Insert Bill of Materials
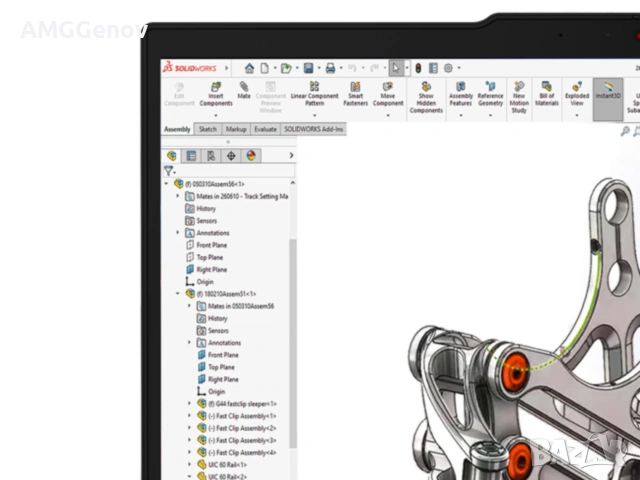 [x=547, y=95]
